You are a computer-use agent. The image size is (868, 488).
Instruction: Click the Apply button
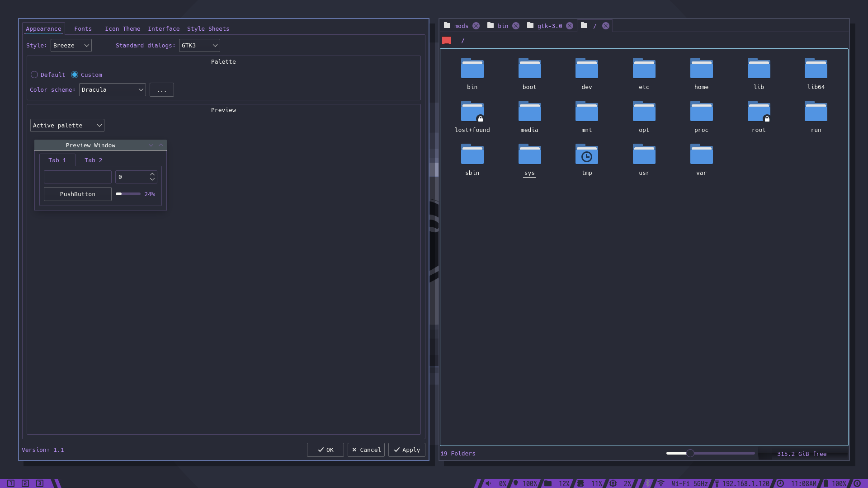point(406,450)
